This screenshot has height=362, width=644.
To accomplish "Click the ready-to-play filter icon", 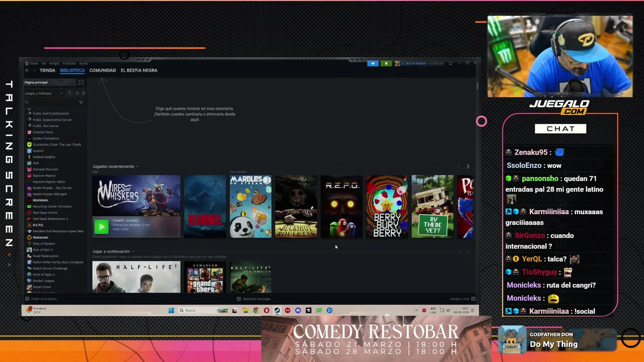I will pos(83,93).
